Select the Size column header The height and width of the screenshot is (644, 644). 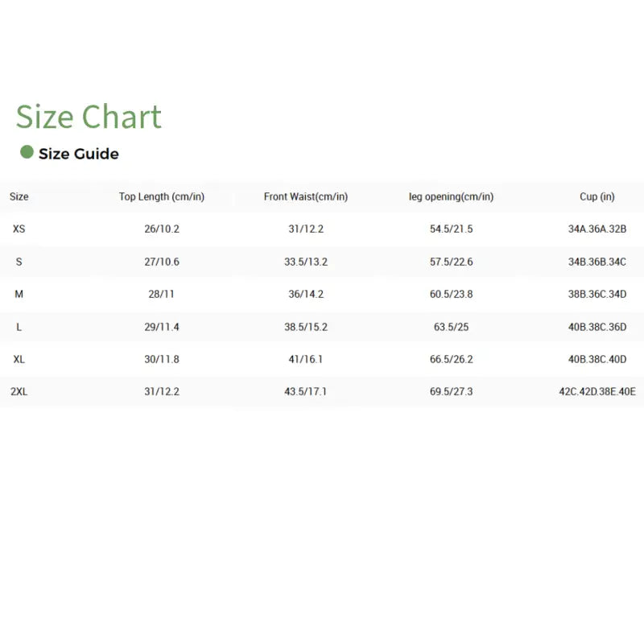click(19, 196)
